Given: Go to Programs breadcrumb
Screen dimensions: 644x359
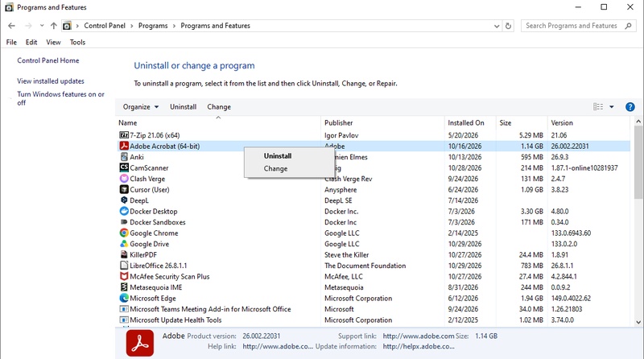Looking at the screenshot, I should pyautogui.click(x=153, y=26).
